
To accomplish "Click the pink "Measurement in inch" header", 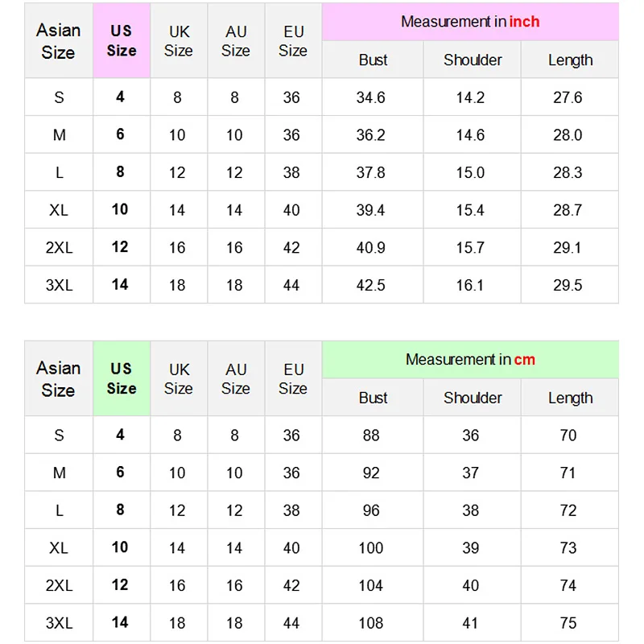I will [x=470, y=22].
